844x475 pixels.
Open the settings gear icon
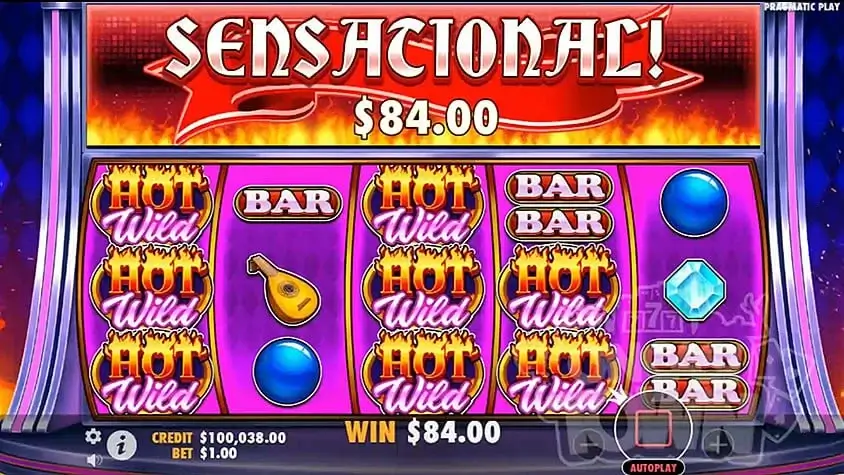pos(93,436)
